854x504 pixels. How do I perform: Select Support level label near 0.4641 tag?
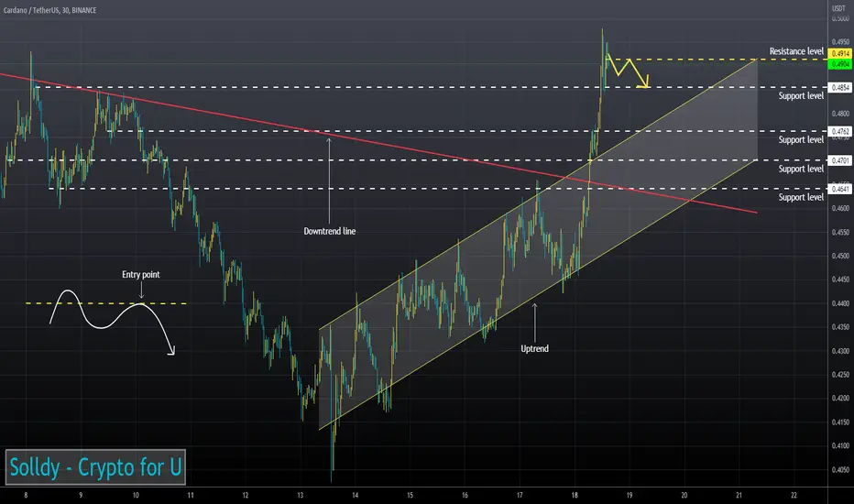click(801, 197)
